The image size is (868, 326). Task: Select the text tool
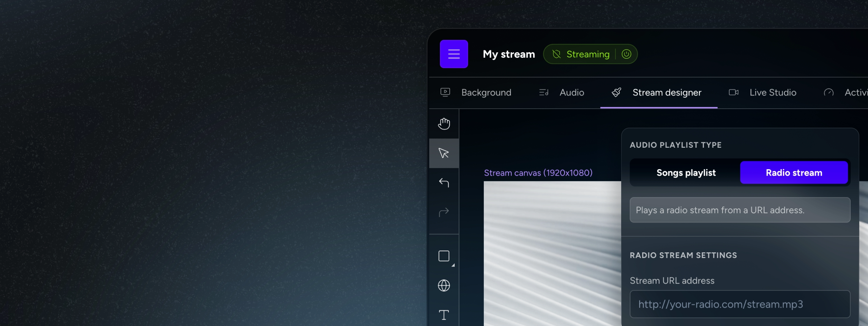click(x=444, y=315)
